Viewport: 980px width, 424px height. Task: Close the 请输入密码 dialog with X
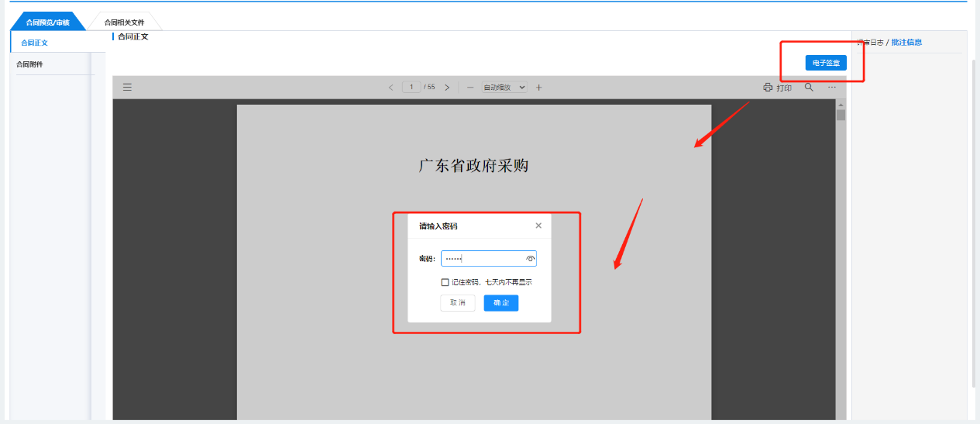[x=538, y=226]
